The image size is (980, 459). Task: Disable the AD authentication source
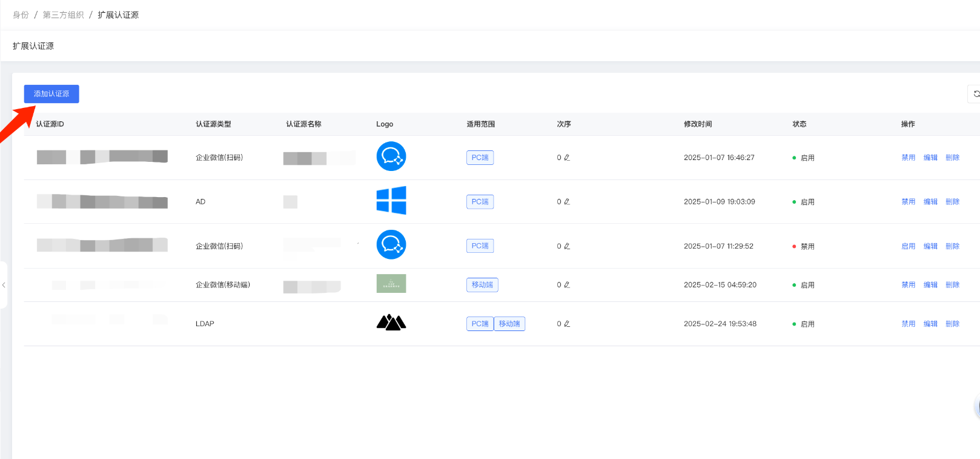[x=908, y=202]
